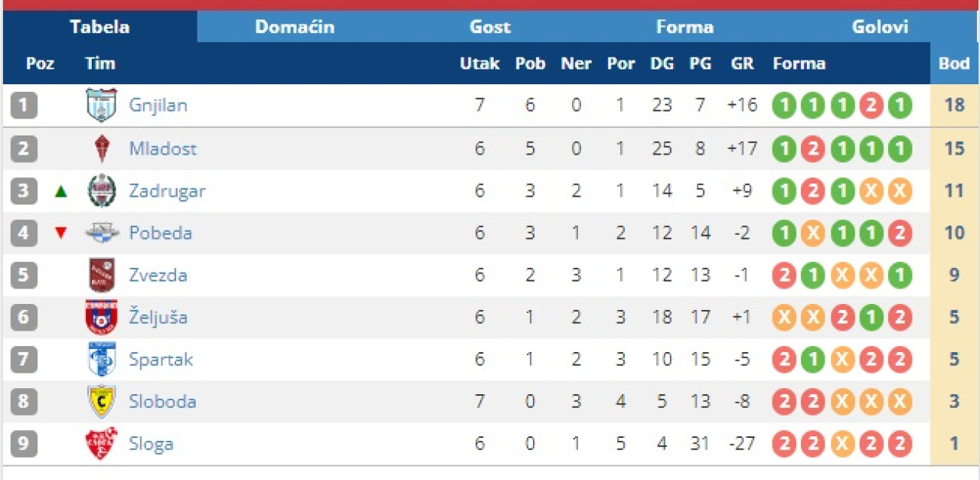Switch to the Domaćin tab
Image resolution: width=980 pixels, height=480 pixels.
[x=295, y=28]
